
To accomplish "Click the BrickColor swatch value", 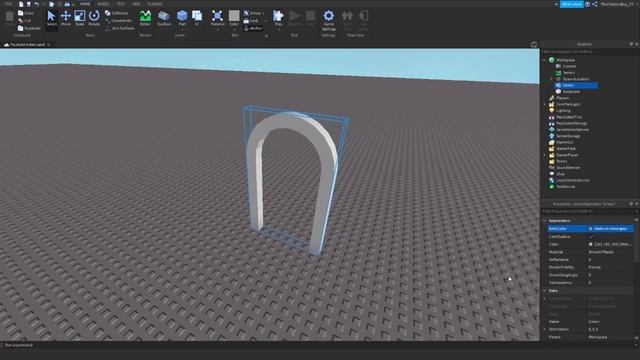I will pyautogui.click(x=591, y=229).
